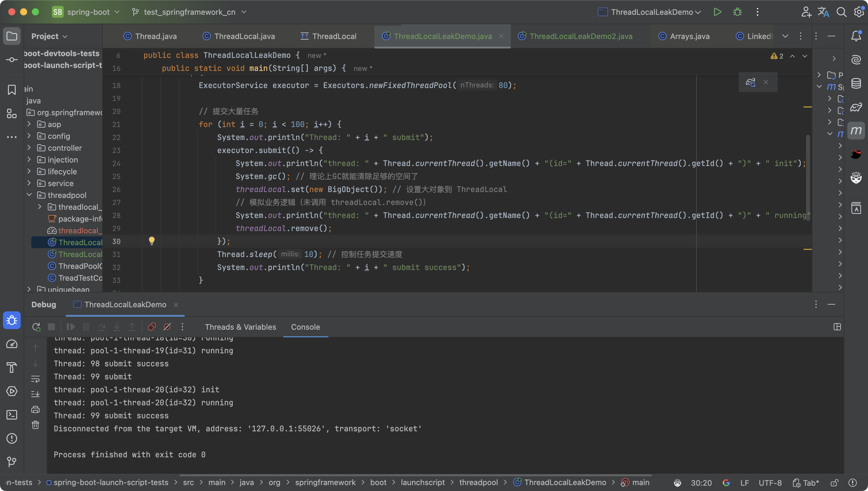Click the green Run button

tap(717, 12)
